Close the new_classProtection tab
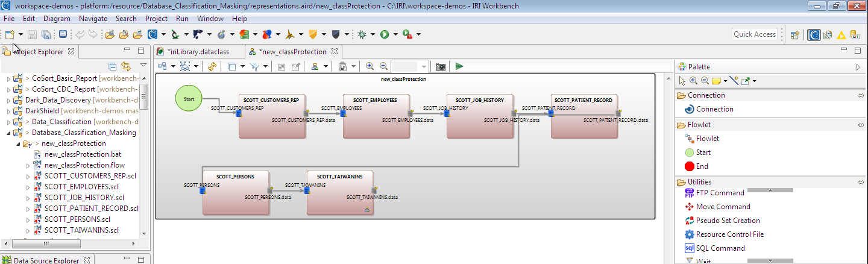Screen dimensions: 868x264 click(x=335, y=51)
